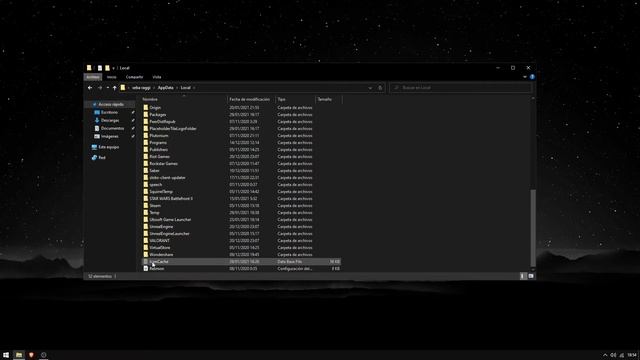Click the Temp folder icon
Viewport: 640px width, 360px height.
[x=146, y=212]
